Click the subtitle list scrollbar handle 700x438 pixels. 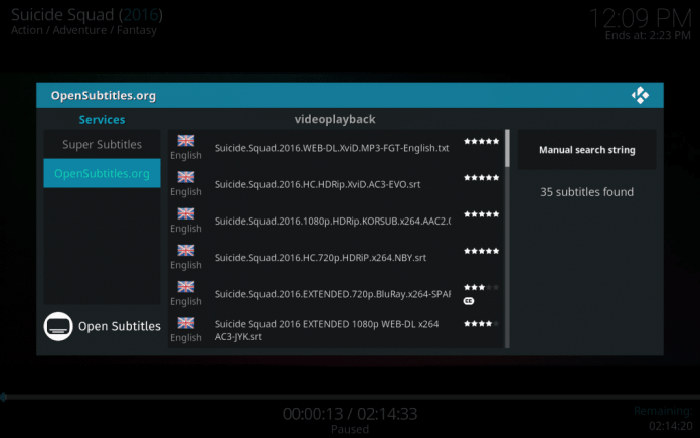[507, 148]
